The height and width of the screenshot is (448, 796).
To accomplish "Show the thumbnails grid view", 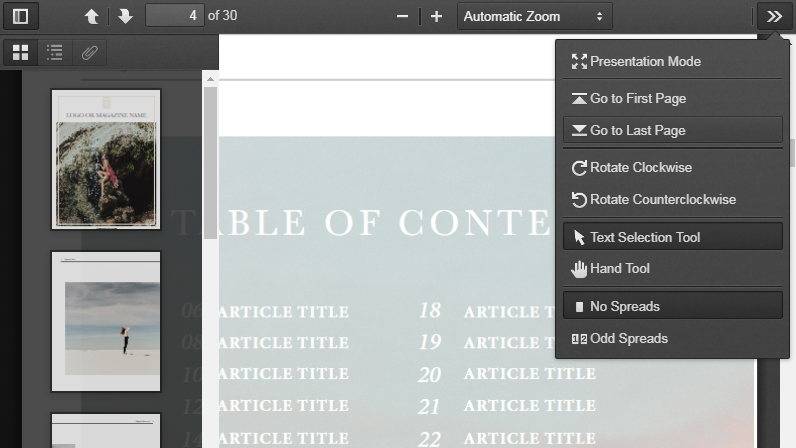I will pyautogui.click(x=20, y=52).
